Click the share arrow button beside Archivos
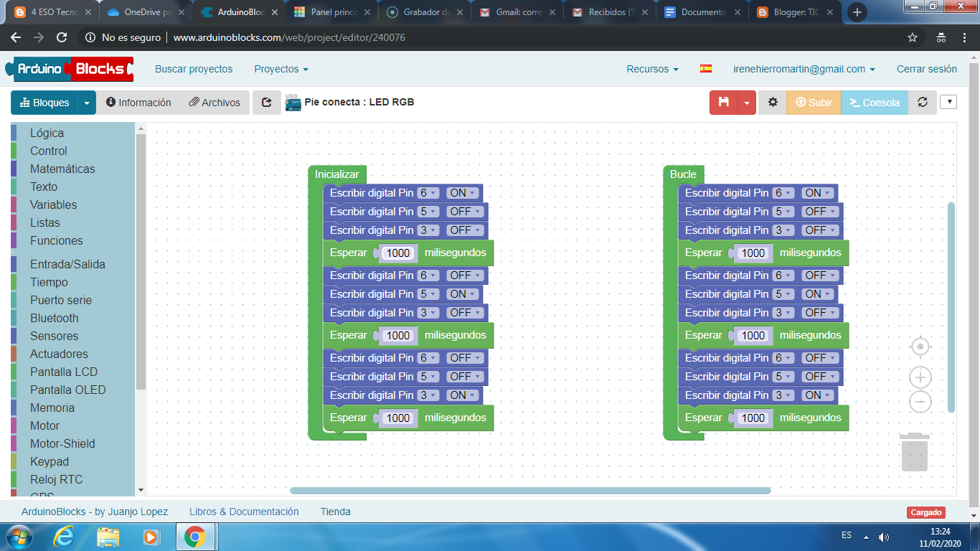Viewport: 980px width, 551px height. 267,103
